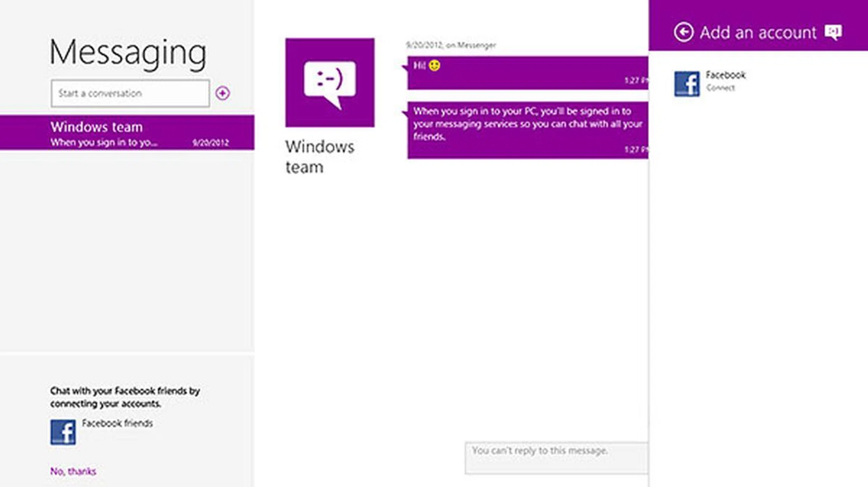868x487 pixels.
Task: Click the Messaging app heading
Action: (x=127, y=52)
